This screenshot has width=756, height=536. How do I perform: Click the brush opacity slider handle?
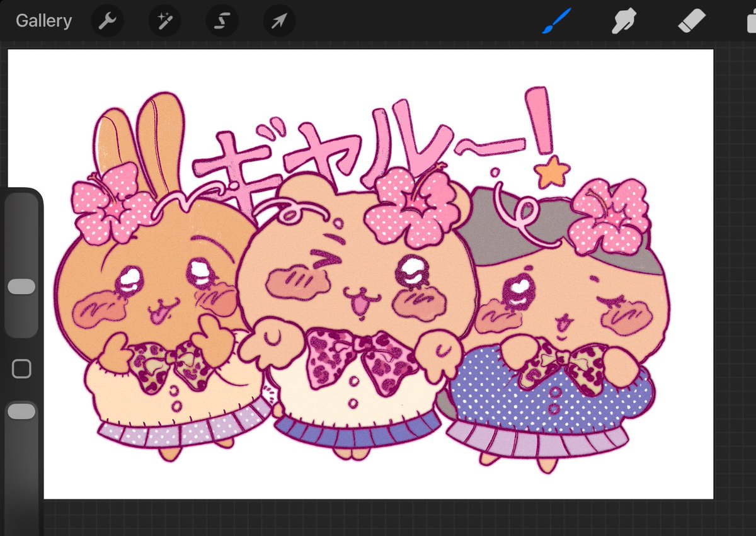coord(21,412)
